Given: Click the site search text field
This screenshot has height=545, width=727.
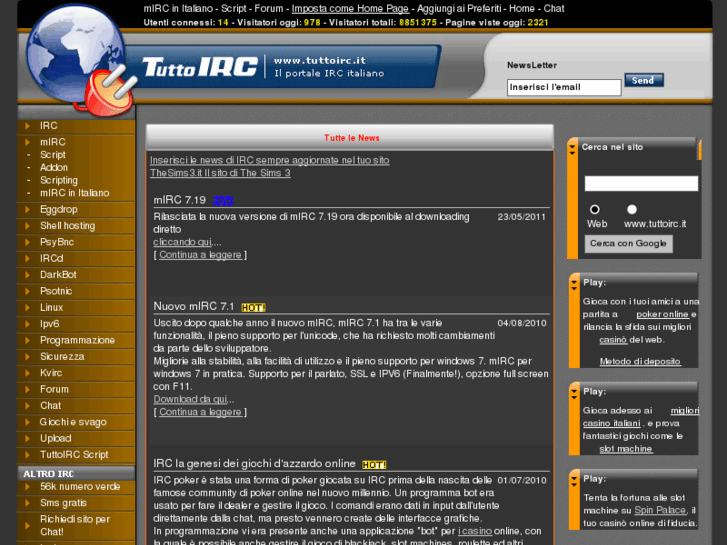Looking at the screenshot, I should [641, 183].
